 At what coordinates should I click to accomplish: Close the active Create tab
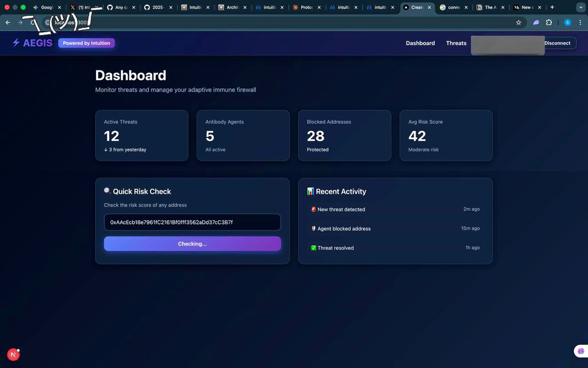[430, 7]
